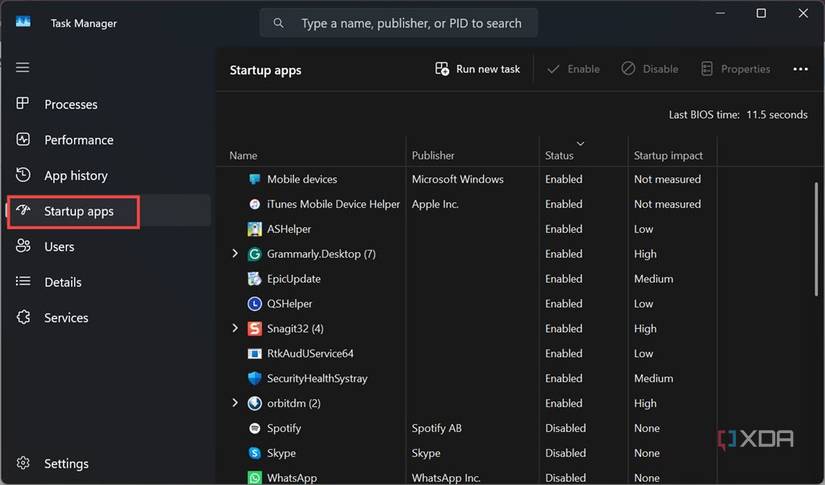Click the three-dot more options button
The height and width of the screenshot is (485, 825).
(x=800, y=69)
